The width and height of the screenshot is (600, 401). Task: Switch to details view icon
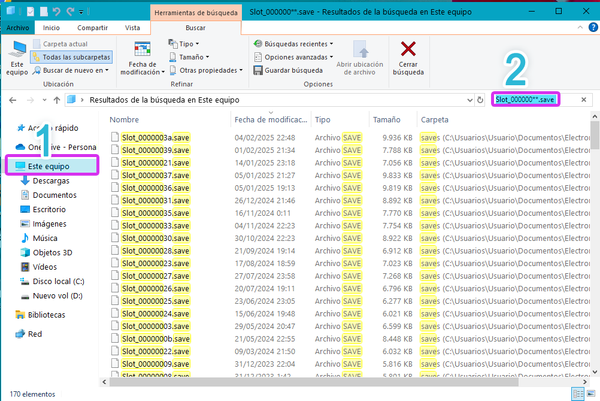coord(577,394)
